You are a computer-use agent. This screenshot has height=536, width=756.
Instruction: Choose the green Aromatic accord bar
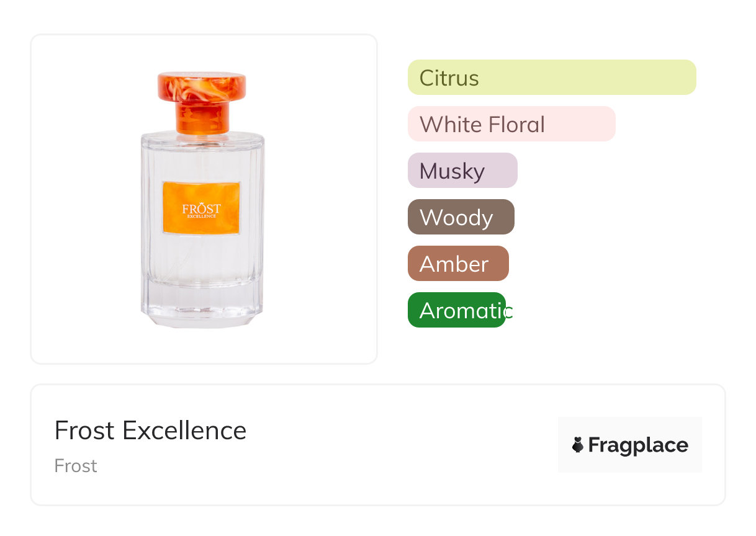456,310
